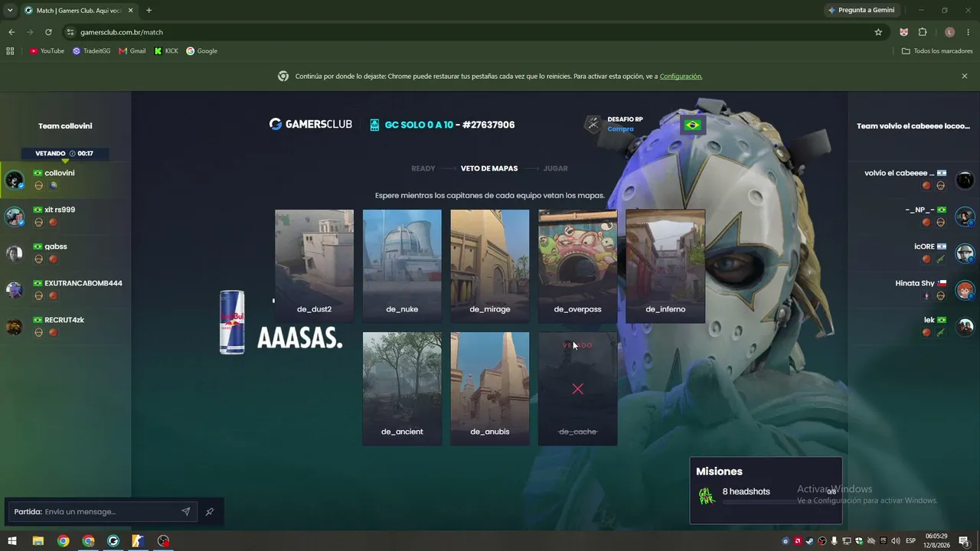
Task: Click the Team collovini header
Action: 65,126
